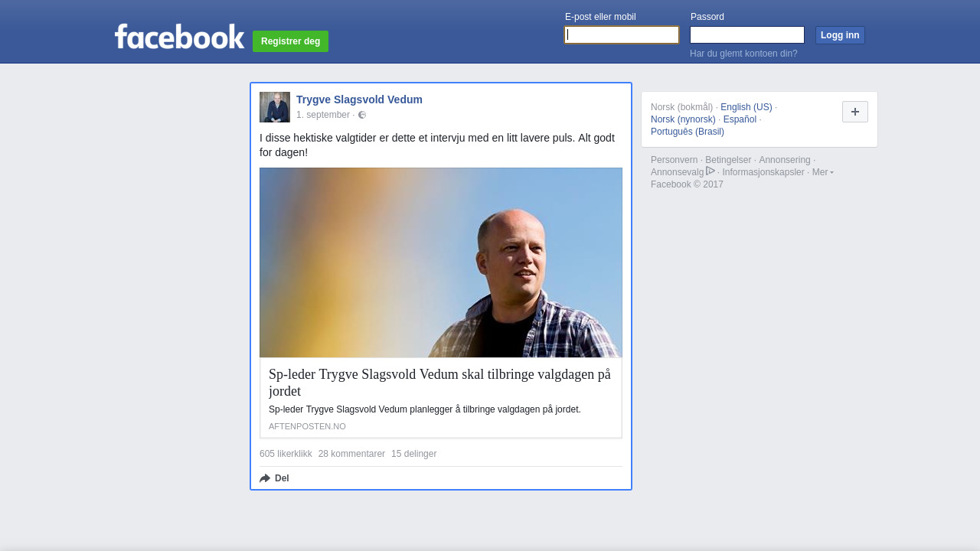Click the Logg inn button
The image size is (980, 551).
point(840,35)
